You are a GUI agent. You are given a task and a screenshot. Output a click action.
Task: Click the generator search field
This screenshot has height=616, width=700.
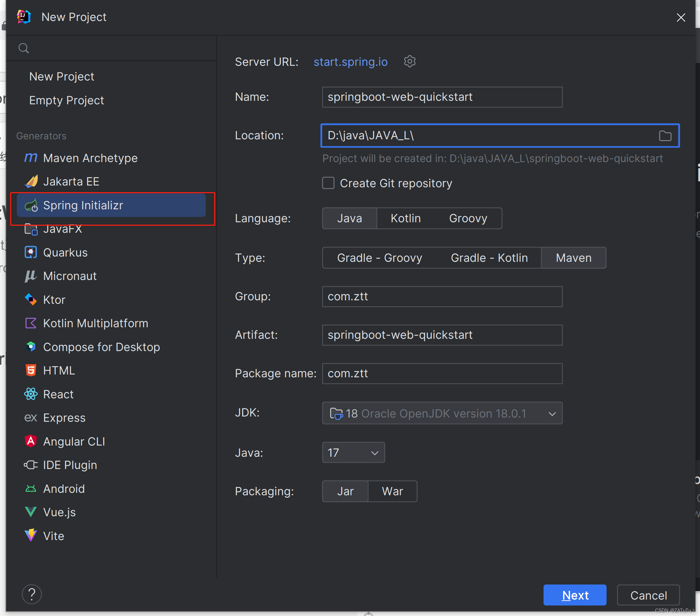click(x=111, y=48)
